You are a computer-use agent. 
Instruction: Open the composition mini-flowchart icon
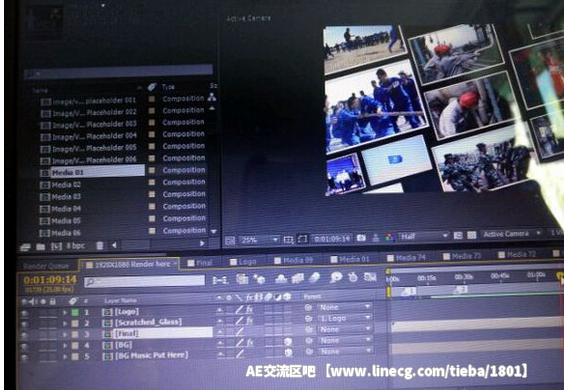pos(220,280)
